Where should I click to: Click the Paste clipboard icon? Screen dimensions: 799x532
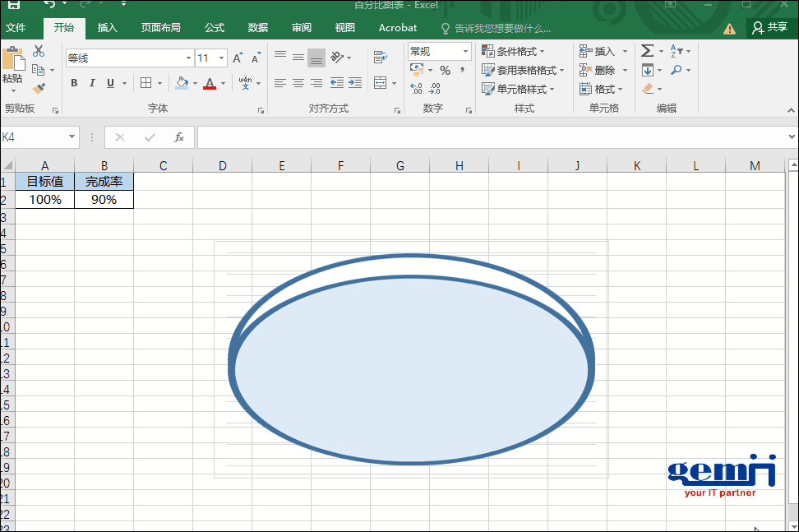[x=12, y=58]
